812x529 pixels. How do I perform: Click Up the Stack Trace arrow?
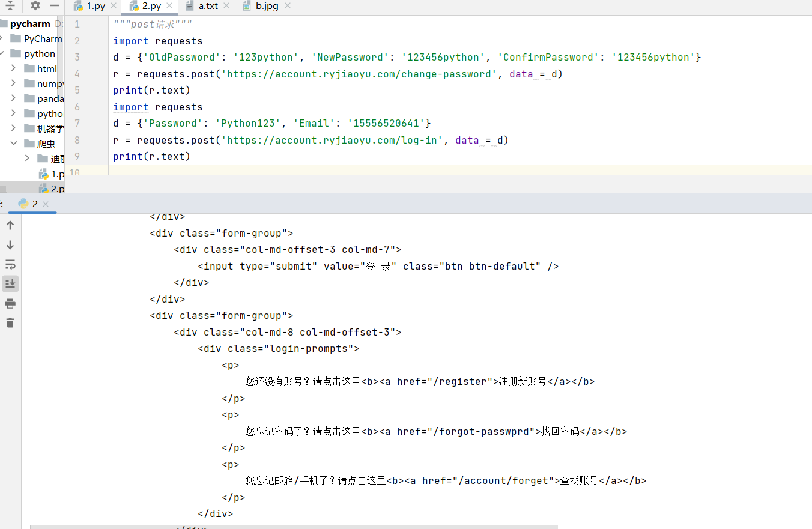pyautogui.click(x=10, y=225)
